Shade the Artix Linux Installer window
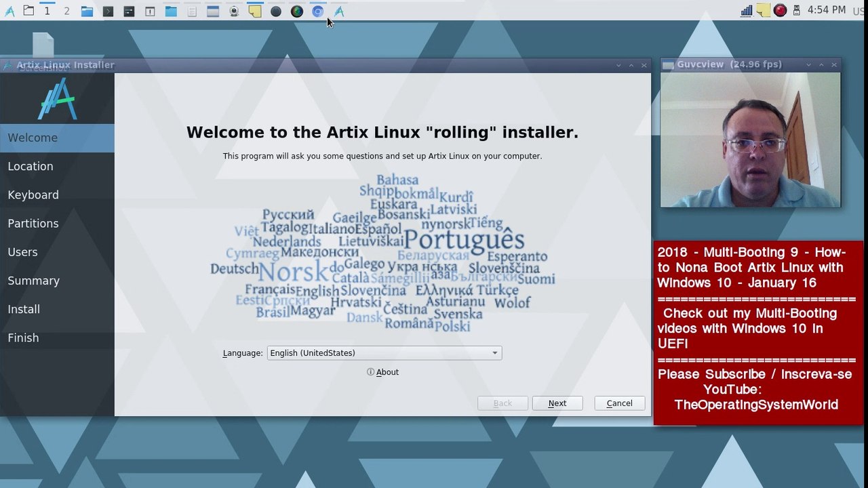The height and width of the screenshot is (488, 868). pos(618,66)
